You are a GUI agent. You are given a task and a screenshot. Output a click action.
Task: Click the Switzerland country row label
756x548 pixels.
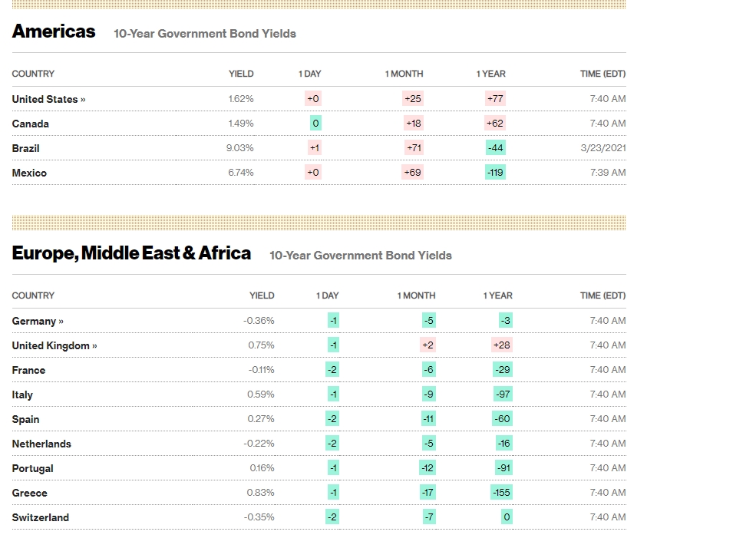point(40,517)
